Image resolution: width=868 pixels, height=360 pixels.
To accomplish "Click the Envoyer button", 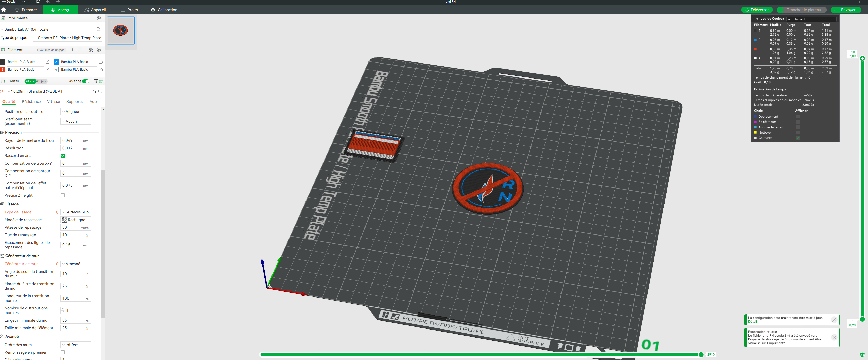I will [848, 10].
